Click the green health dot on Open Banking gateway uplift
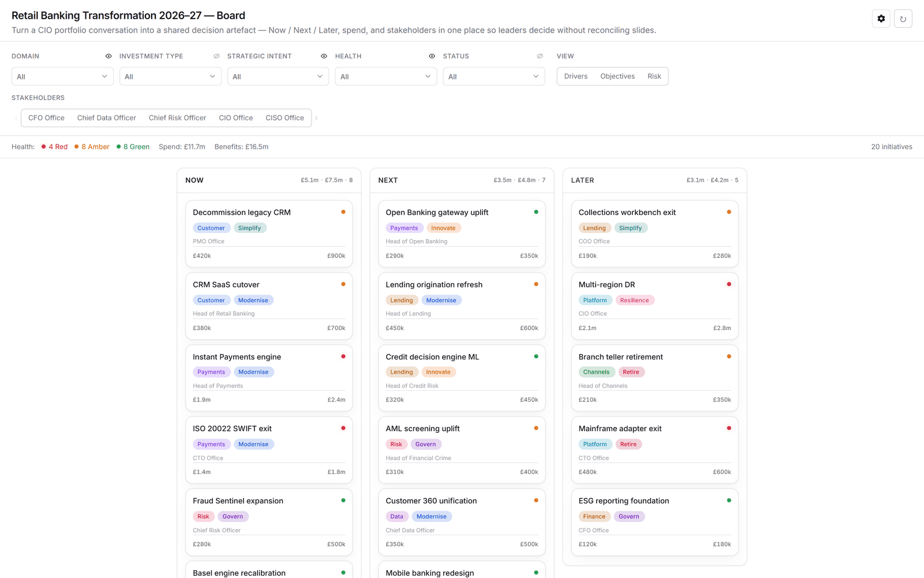The height and width of the screenshot is (578, 924). coord(536,212)
